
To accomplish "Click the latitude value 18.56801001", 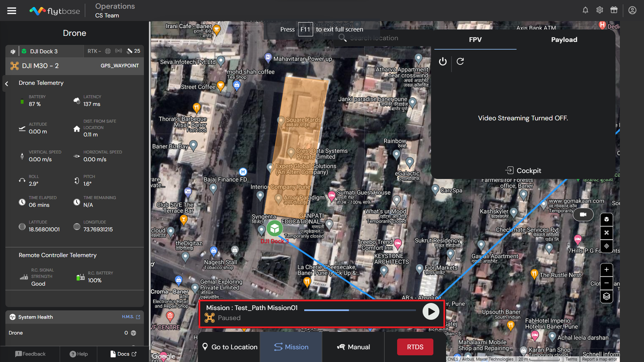I will [44, 230].
